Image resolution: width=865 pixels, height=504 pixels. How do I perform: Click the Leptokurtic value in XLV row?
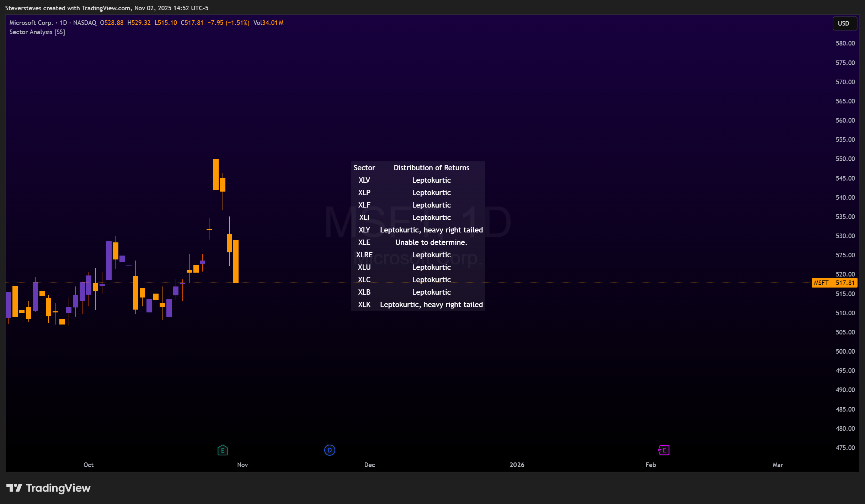coord(431,180)
